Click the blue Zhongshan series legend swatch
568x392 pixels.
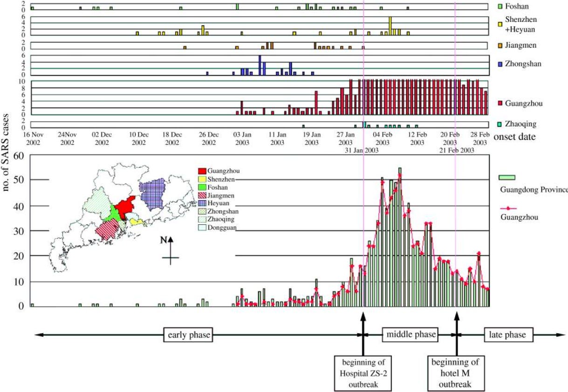tap(500, 64)
